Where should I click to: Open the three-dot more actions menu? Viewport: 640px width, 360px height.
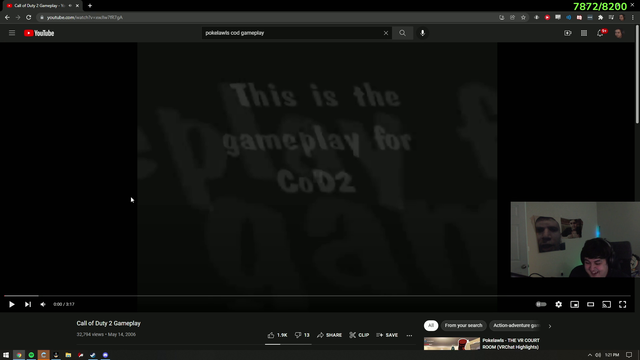[409, 335]
